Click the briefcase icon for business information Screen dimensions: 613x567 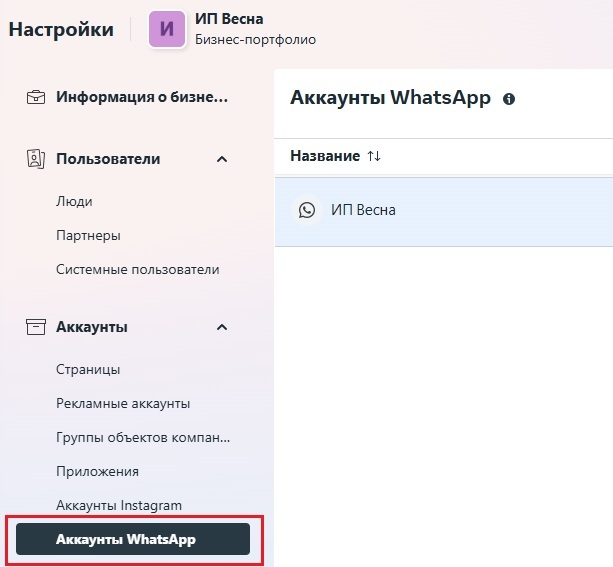click(36, 97)
